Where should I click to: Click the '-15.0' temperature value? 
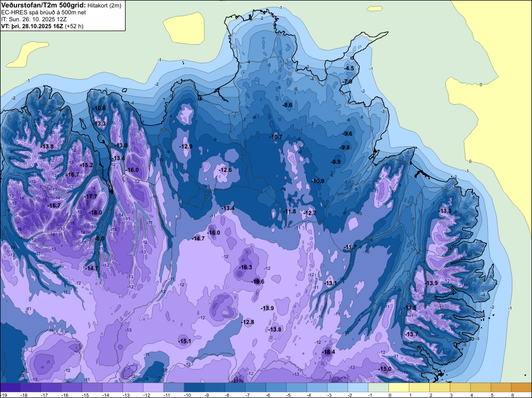tap(385, 369)
